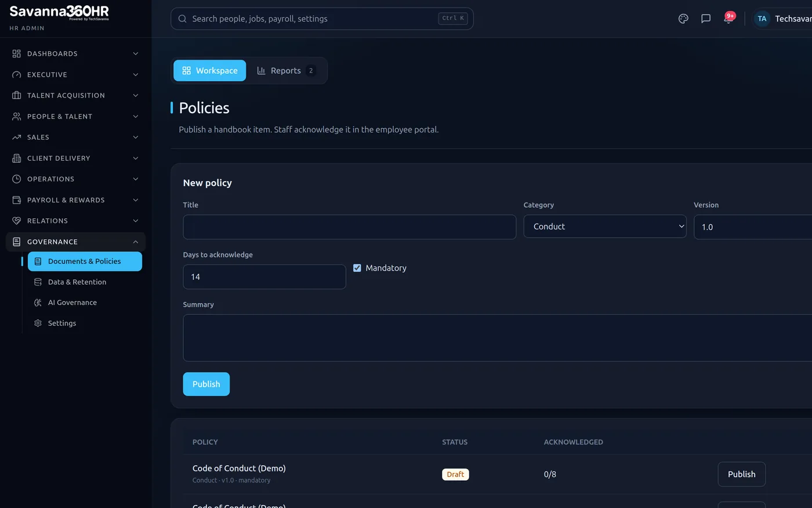The height and width of the screenshot is (508, 812).
Task: Open the chat messages icon
Action: click(706, 19)
